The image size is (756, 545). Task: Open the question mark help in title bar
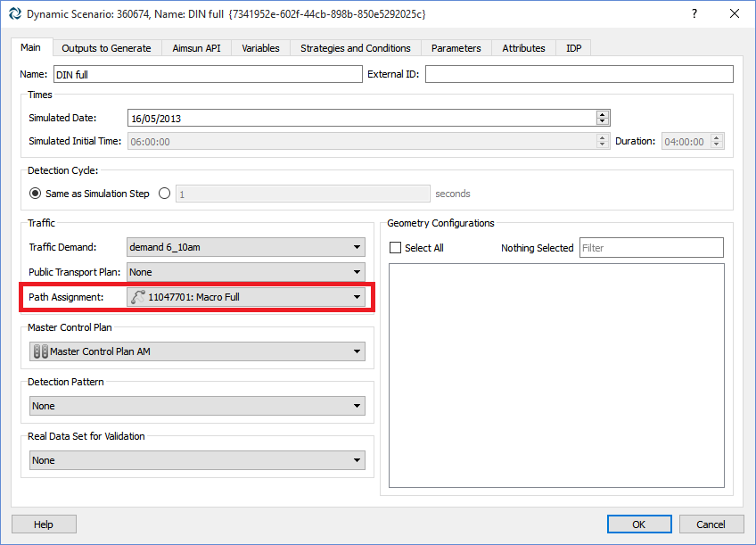pyautogui.click(x=694, y=13)
